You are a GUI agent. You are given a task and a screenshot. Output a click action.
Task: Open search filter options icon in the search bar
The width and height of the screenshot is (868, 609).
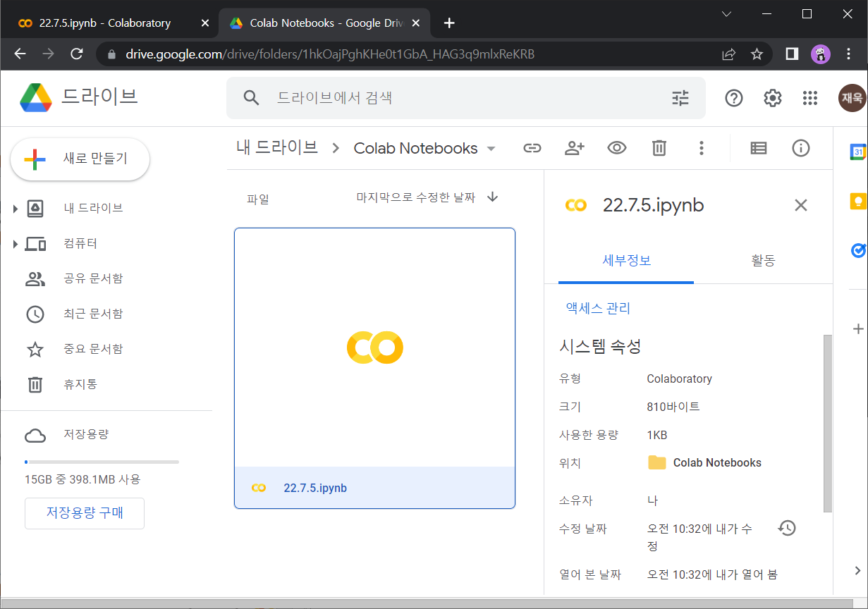tap(680, 98)
